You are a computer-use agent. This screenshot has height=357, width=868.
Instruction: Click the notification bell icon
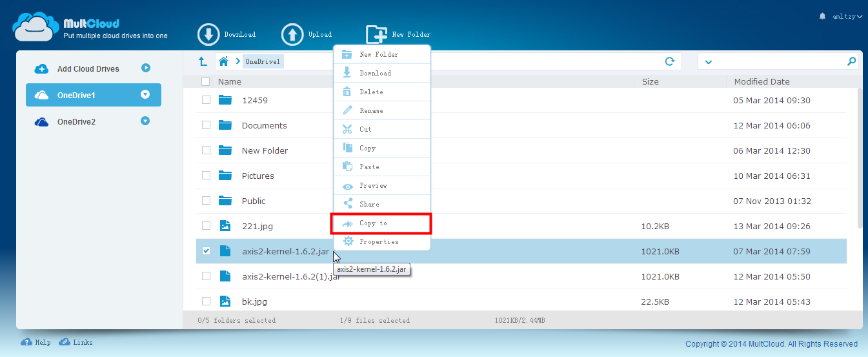coord(822,15)
